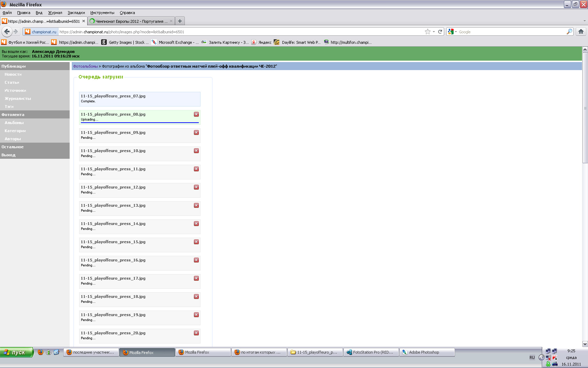The image size is (588, 368).
Task: Cancel queued 11-15_playoffeuro_press_14.jpg
Action: pos(196,224)
